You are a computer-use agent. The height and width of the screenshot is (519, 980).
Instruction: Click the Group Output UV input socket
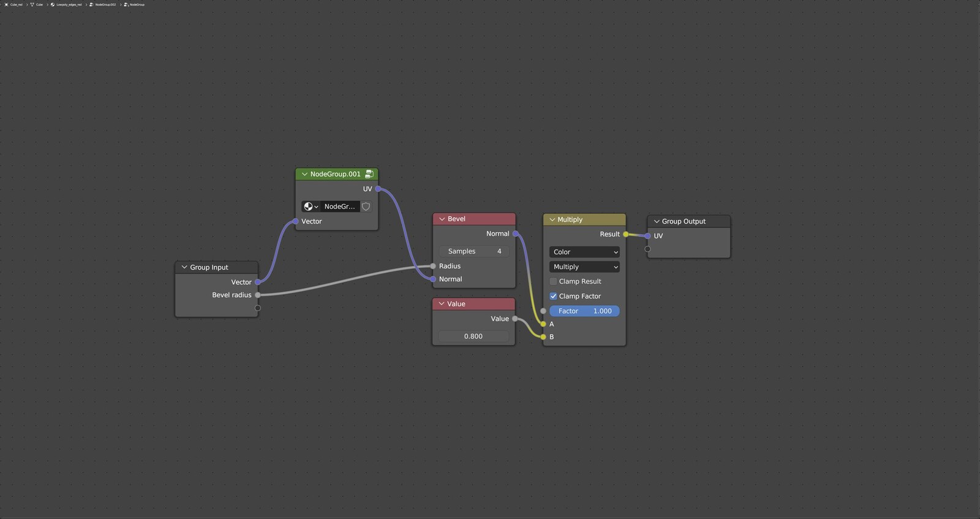pos(647,236)
